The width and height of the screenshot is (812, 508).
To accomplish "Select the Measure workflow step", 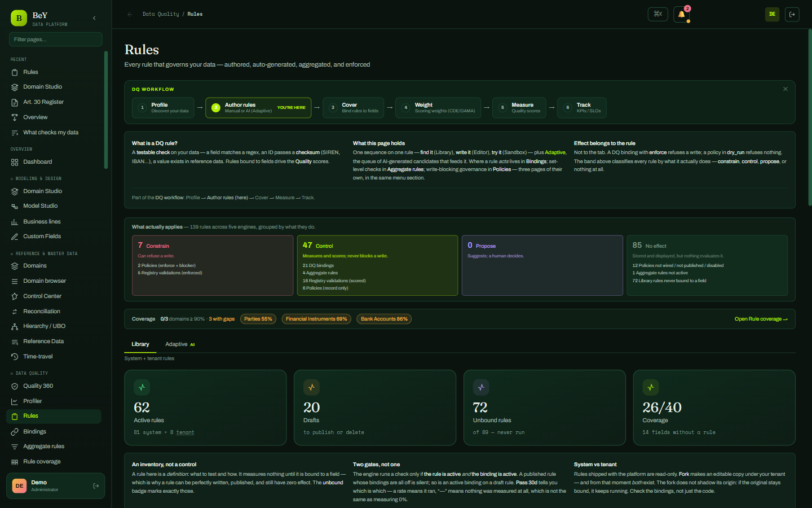I will tap(519, 107).
